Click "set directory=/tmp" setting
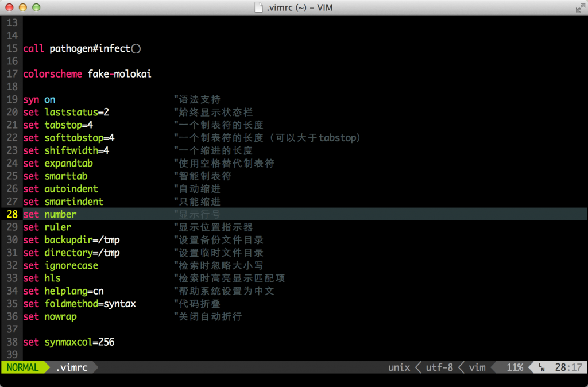588x387 pixels. 72,253
